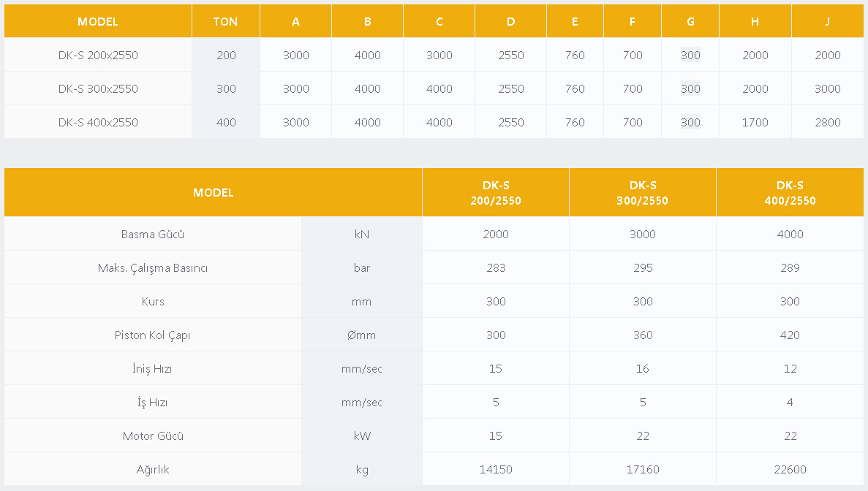Click H value 2000 in DK-S 300x2550 row
The width and height of the screenshot is (868, 491).
click(755, 89)
